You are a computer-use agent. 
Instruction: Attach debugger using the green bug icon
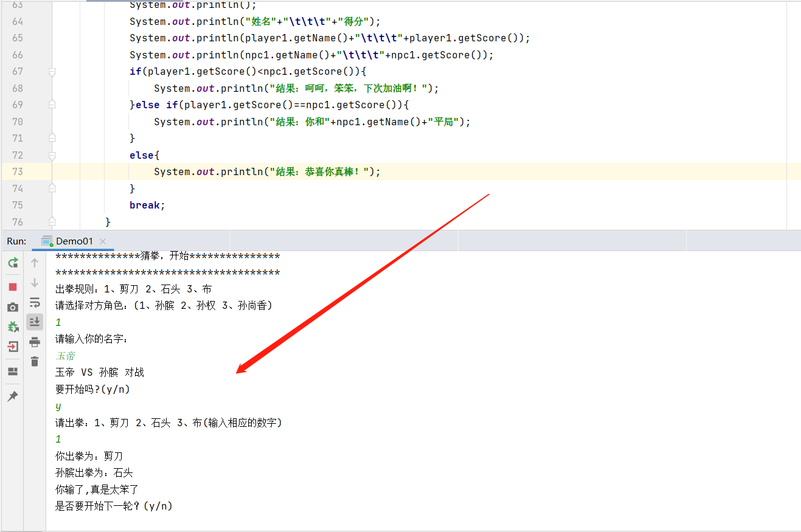pyautogui.click(x=13, y=327)
